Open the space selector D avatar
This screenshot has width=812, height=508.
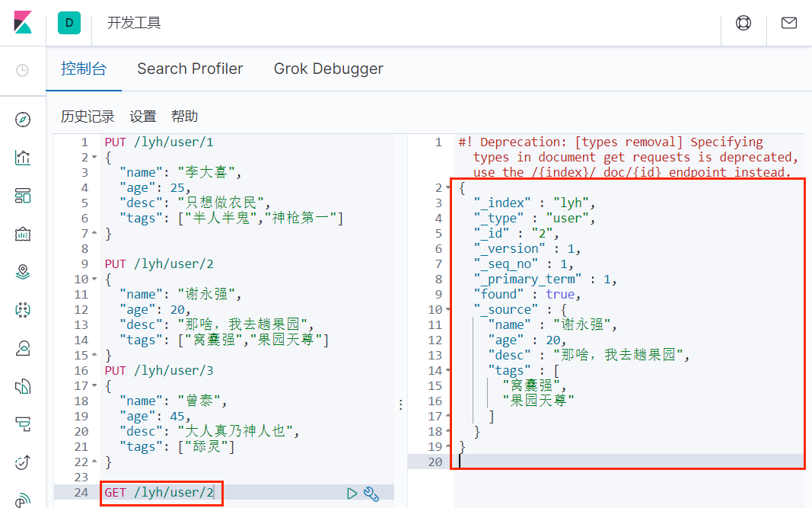tap(69, 23)
